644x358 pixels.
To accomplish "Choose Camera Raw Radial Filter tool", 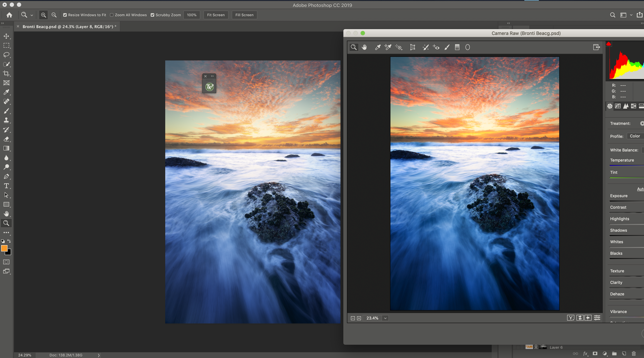I will tap(467, 47).
